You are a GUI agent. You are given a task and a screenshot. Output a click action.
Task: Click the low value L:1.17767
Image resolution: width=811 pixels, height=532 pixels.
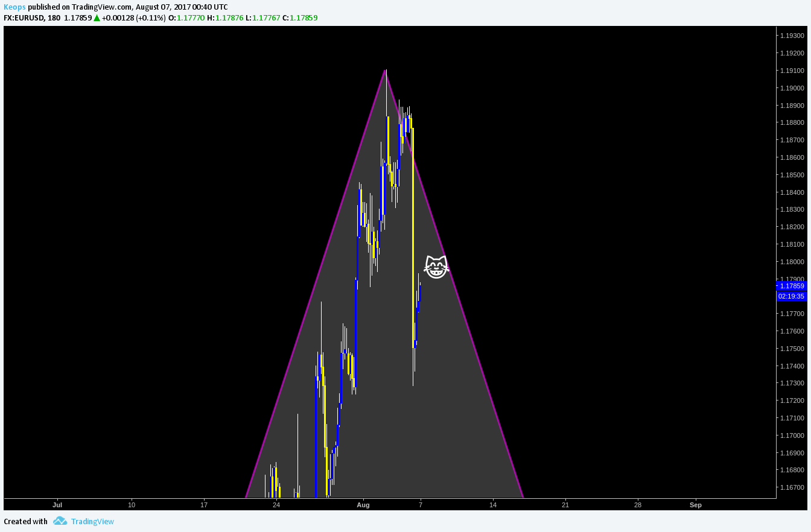(262, 17)
